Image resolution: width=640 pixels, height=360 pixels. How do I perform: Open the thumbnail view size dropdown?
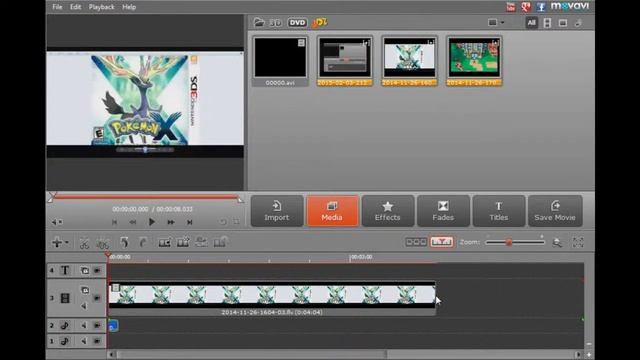496,22
